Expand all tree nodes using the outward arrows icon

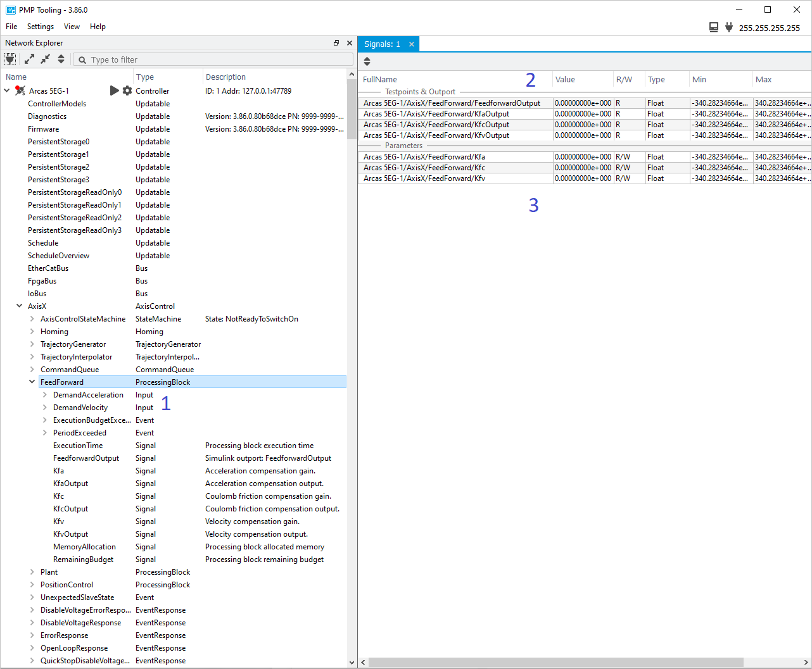coord(29,59)
